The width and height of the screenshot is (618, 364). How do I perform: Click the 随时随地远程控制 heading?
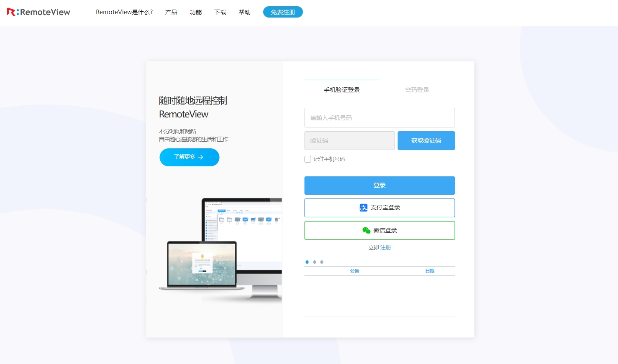(193, 100)
